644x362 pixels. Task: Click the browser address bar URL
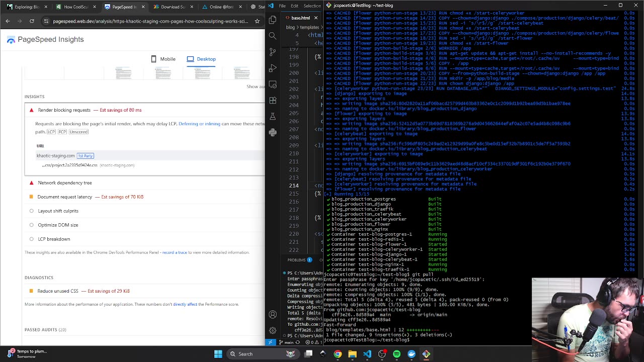click(150, 21)
